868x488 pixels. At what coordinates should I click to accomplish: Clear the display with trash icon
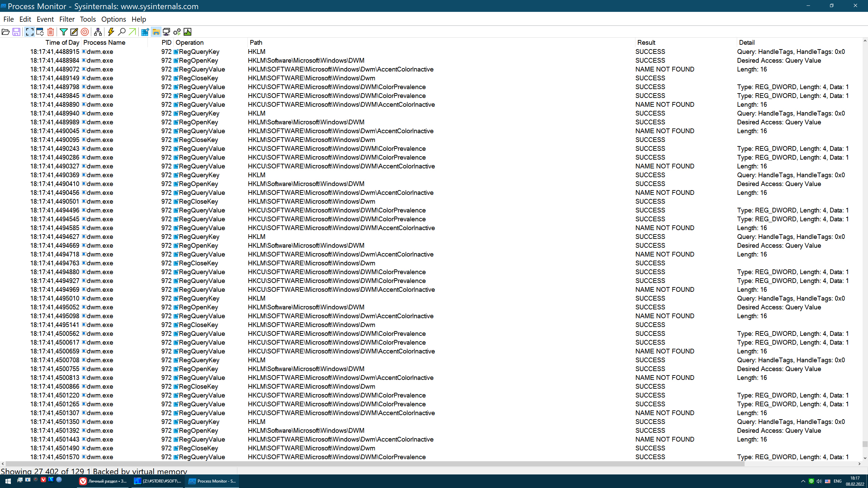51,32
